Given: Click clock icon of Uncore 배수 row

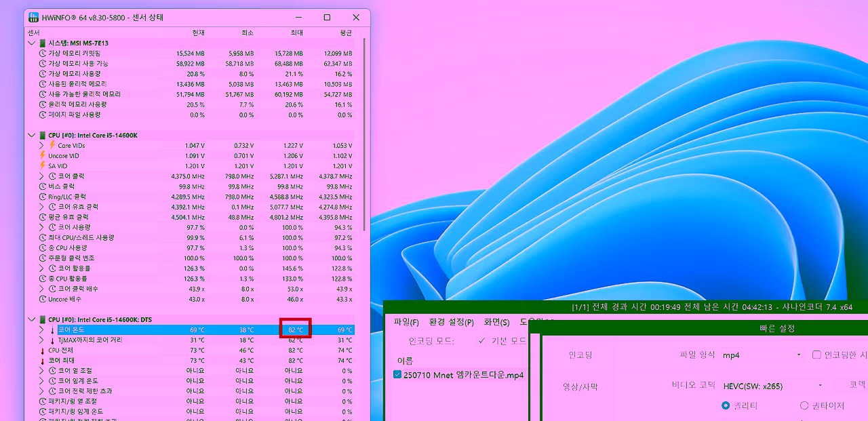Looking at the screenshot, I should point(43,299).
